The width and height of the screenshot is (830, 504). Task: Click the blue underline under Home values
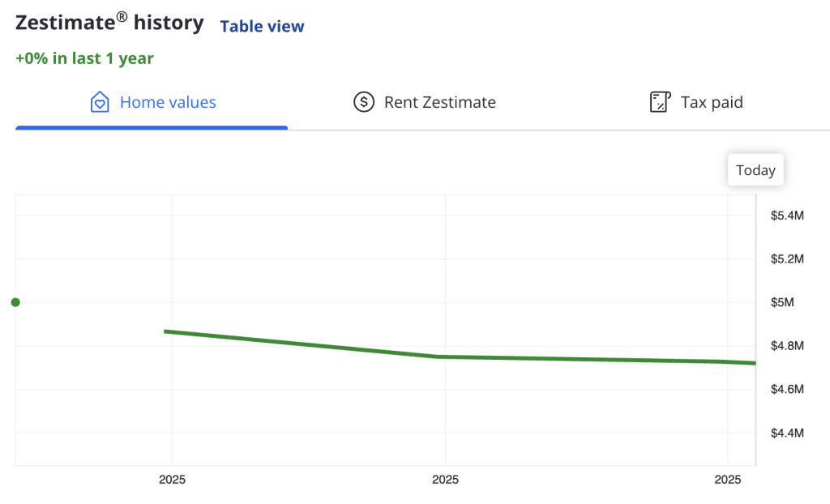(152, 127)
